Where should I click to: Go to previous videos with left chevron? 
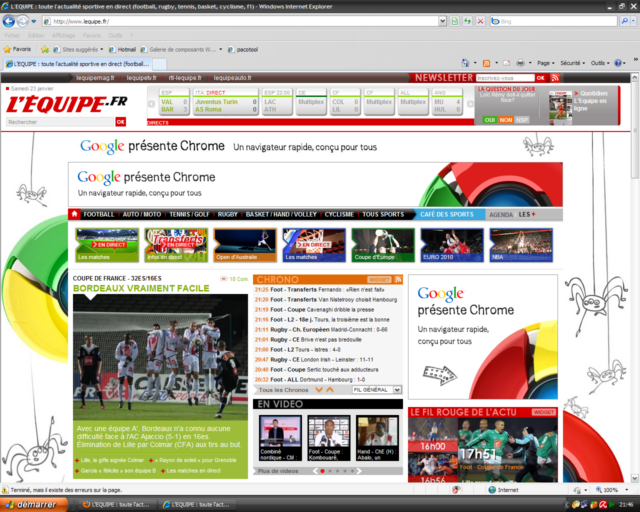click(x=315, y=471)
